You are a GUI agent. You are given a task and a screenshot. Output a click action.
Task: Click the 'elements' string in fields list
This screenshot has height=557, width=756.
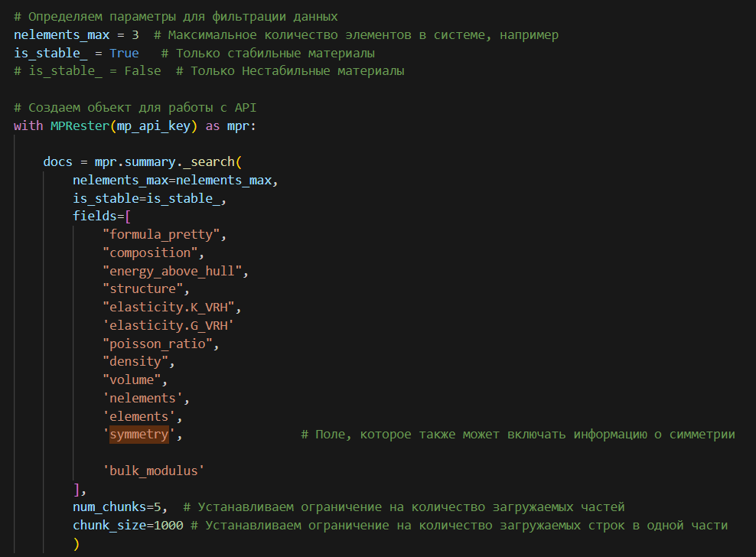click(x=139, y=416)
